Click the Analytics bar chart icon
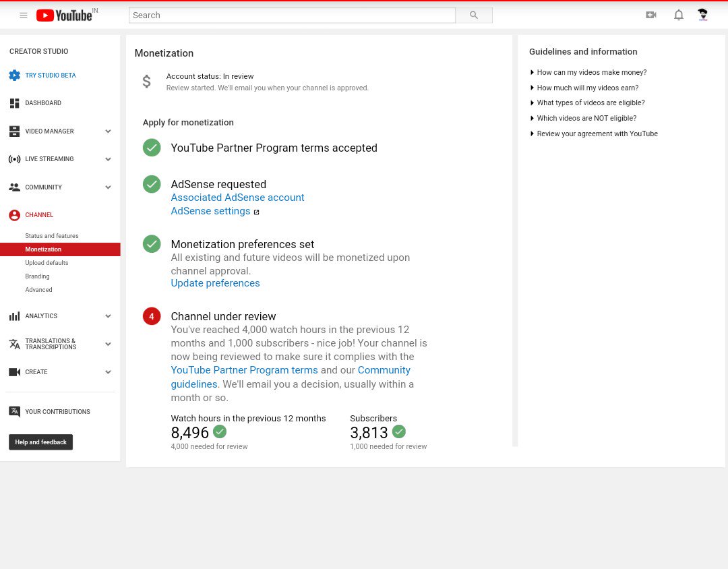The image size is (728, 569). click(14, 316)
